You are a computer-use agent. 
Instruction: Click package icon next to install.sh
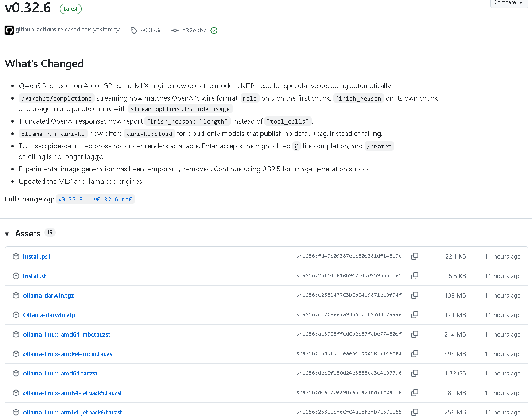pos(16,276)
